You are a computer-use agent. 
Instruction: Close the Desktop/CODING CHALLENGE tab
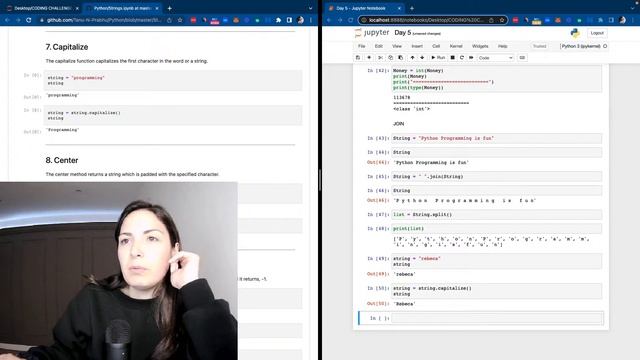point(77,8)
